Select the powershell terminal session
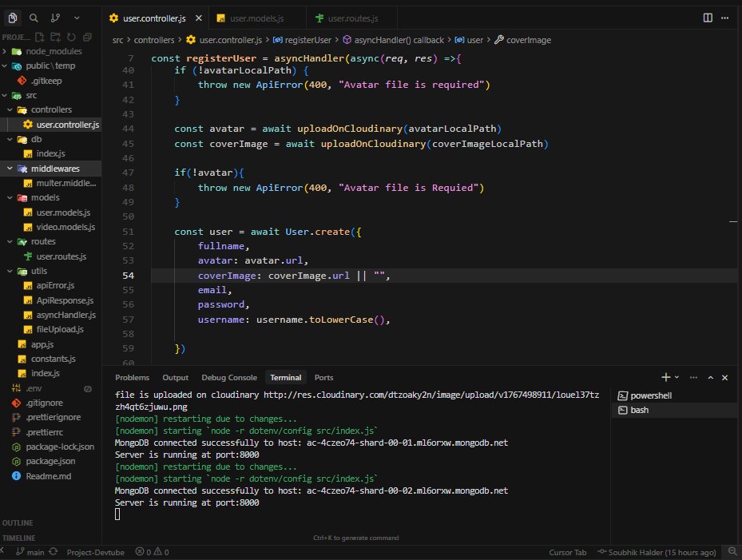742x560 pixels. (675, 395)
